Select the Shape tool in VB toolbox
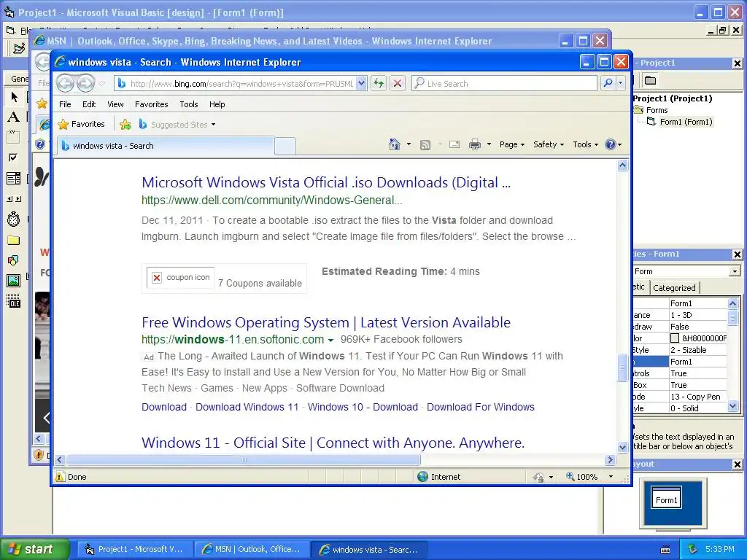 tap(14, 260)
